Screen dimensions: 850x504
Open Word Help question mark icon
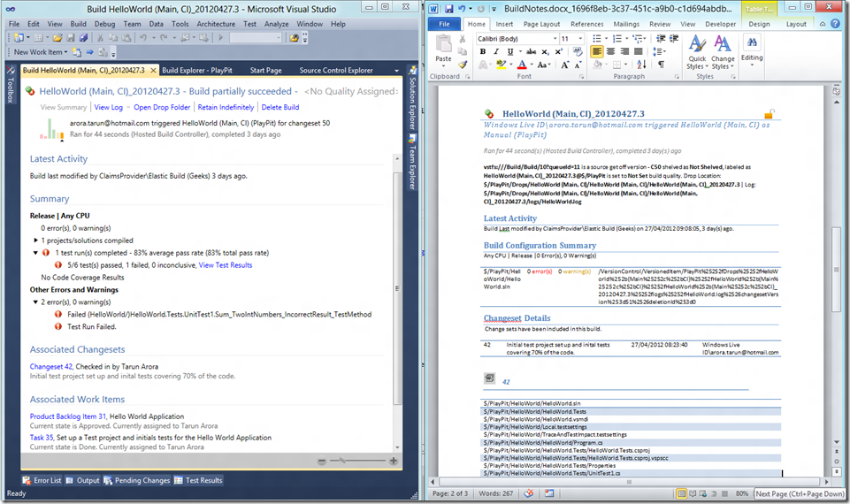(835, 24)
